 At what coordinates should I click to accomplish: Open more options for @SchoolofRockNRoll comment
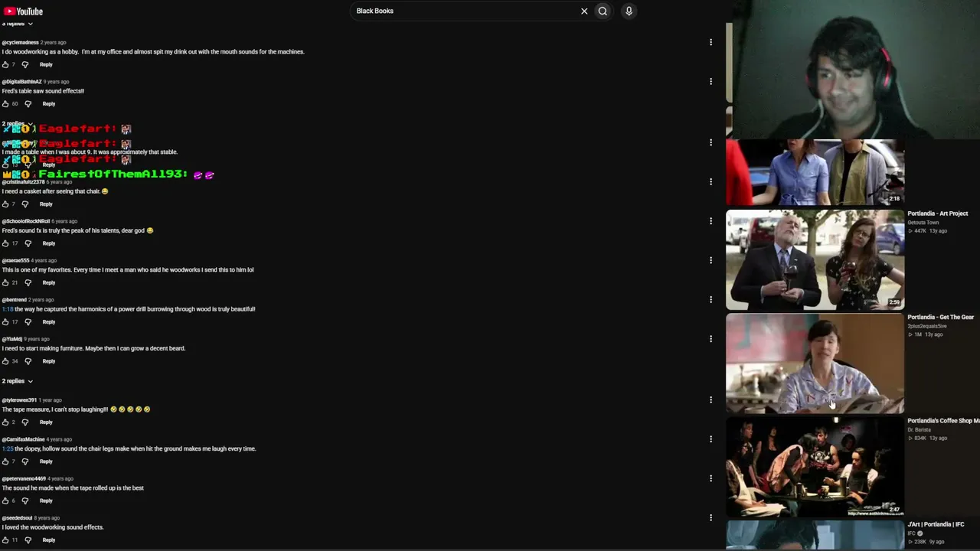[x=710, y=221]
